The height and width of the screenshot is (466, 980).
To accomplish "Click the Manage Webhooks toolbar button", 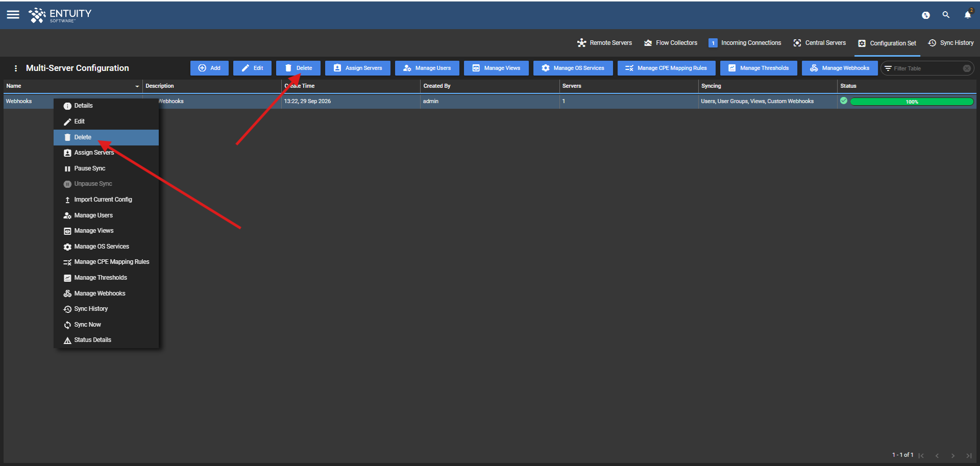I will [840, 68].
